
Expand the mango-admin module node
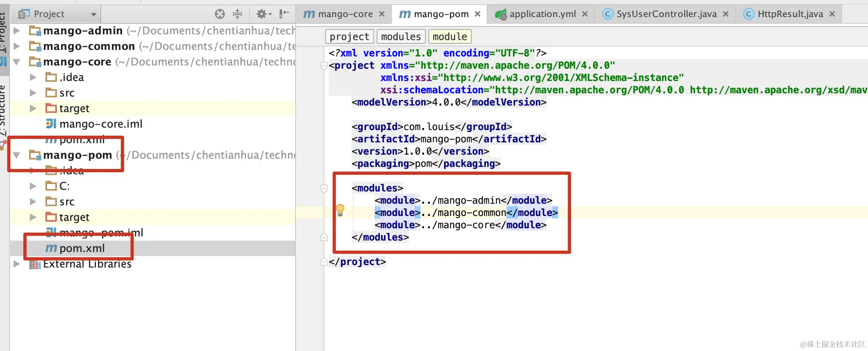[x=17, y=31]
